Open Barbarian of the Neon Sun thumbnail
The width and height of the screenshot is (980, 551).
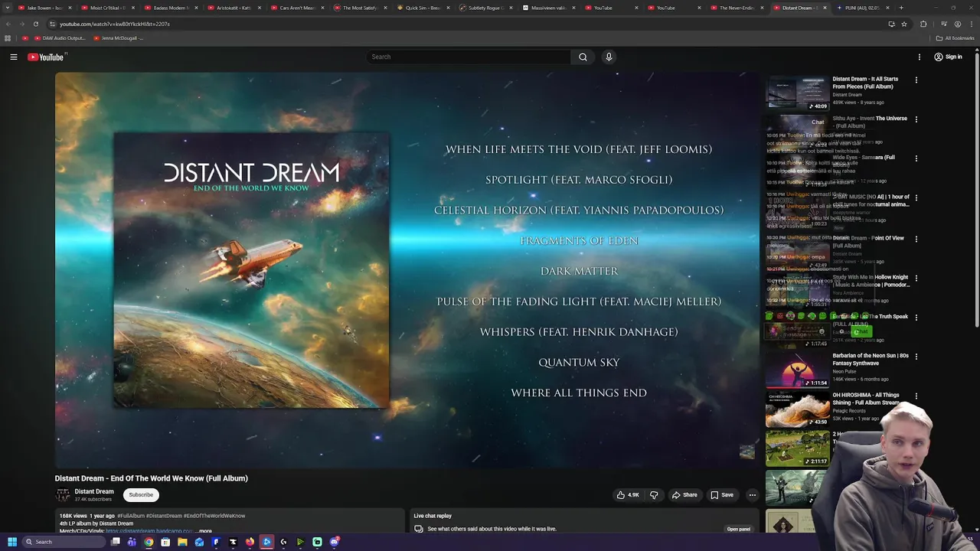797,370
